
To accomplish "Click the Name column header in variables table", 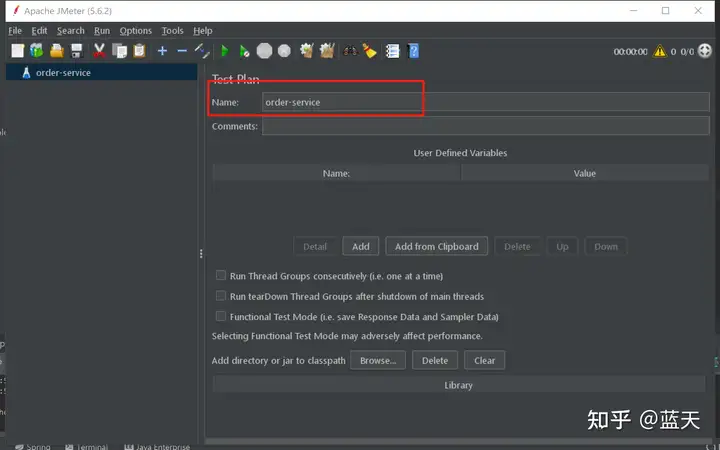I will coord(336,173).
